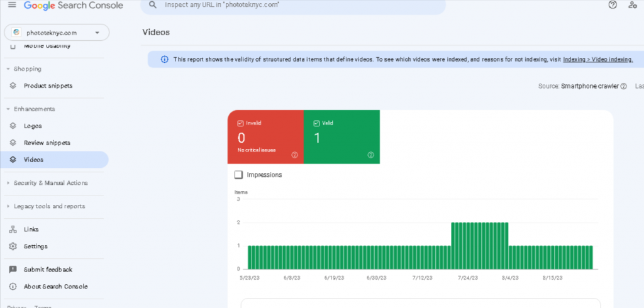The height and width of the screenshot is (308, 644).
Task: Click help icon on Invalid card
Action: point(294,155)
